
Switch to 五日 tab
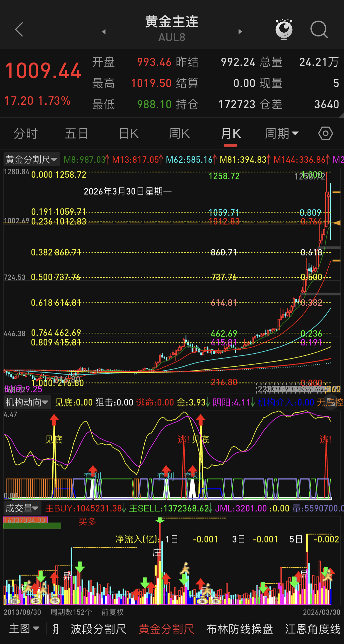coord(76,134)
